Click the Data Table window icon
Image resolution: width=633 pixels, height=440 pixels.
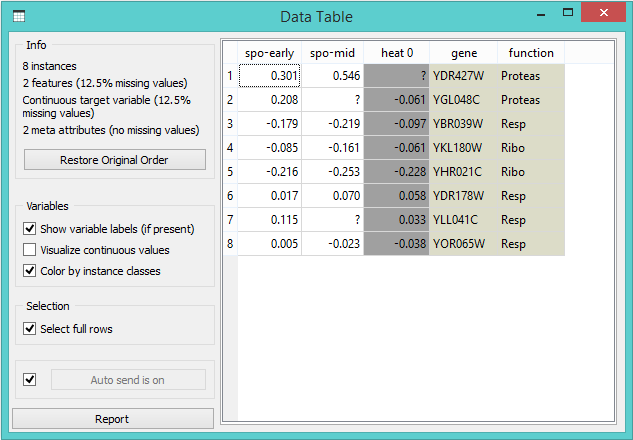tap(18, 16)
